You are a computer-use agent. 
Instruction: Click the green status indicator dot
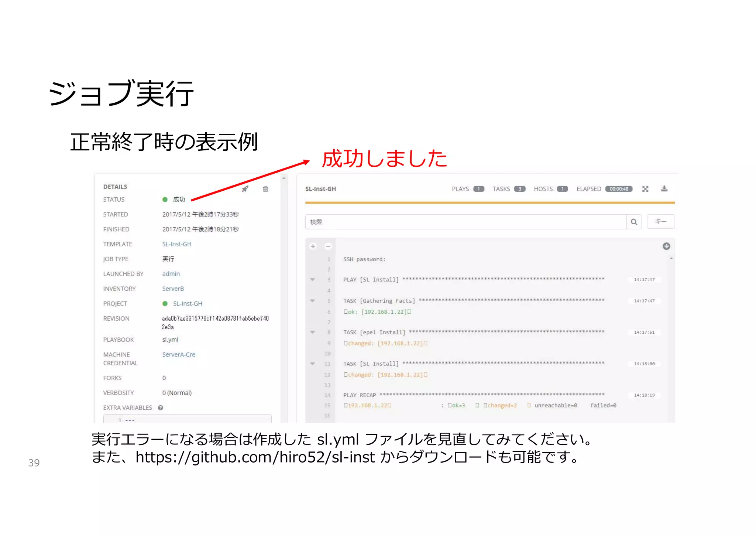[165, 200]
